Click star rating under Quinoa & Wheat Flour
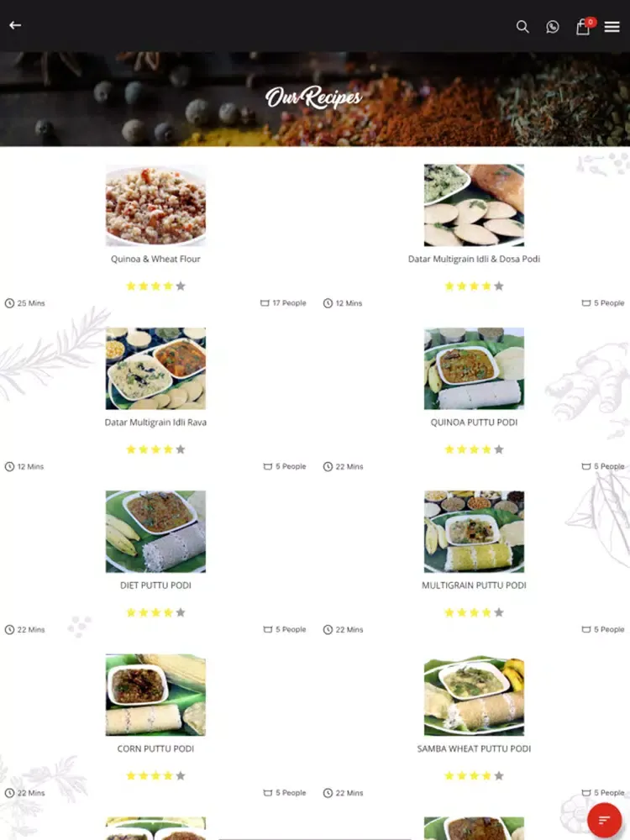This screenshot has width=630, height=840. 155,286
